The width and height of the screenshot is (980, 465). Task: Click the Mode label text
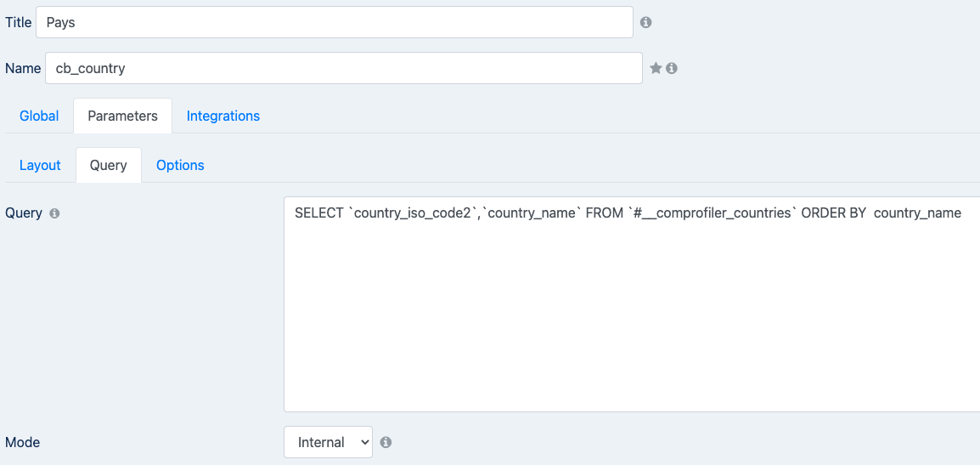pos(22,442)
